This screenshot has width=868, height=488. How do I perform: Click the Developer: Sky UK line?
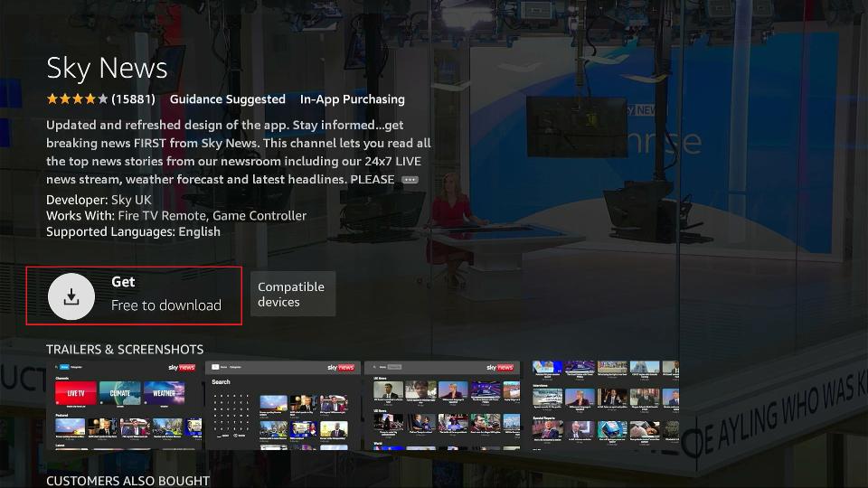pos(99,200)
